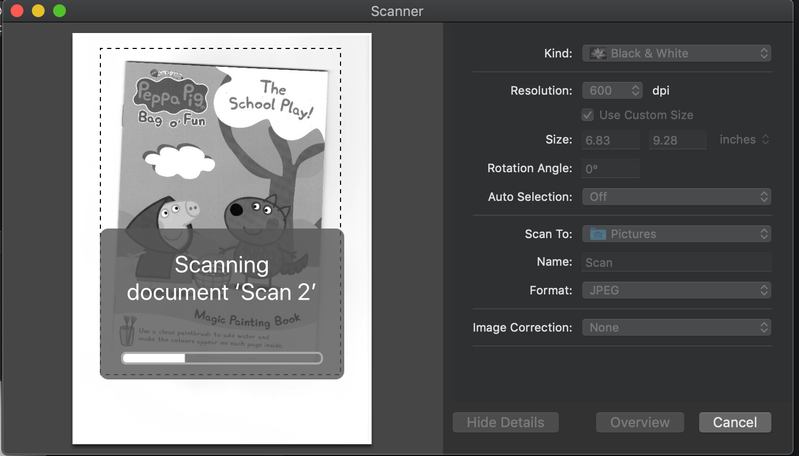The image size is (799, 456).
Task: Click the dpi unit text
Action: tap(661, 91)
